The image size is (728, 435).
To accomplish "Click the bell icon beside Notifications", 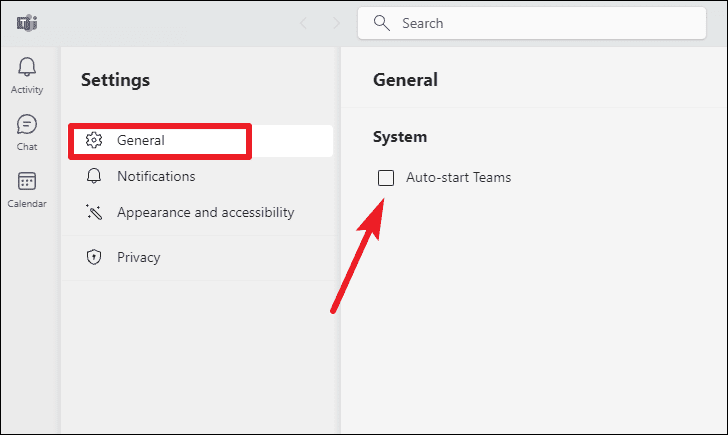I will 94,176.
